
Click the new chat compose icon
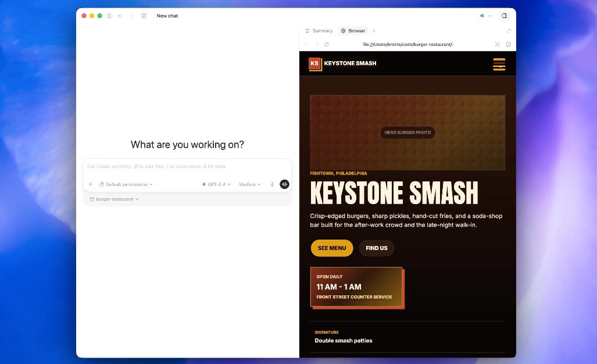pos(144,16)
